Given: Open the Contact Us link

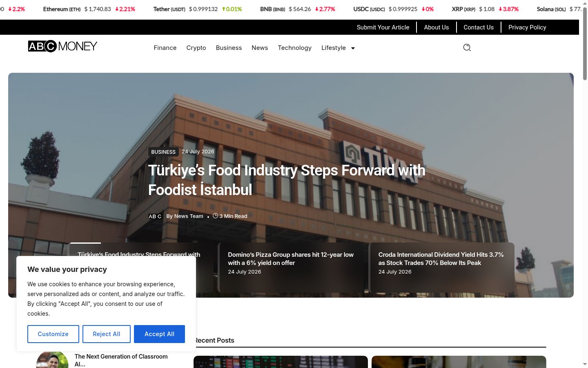Looking at the screenshot, I should coord(479,27).
